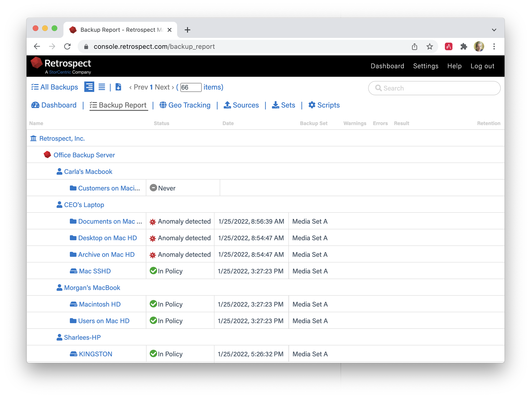532x398 pixels.
Task: Click the Retrospect logo in the header
Action: click(61, 66)
